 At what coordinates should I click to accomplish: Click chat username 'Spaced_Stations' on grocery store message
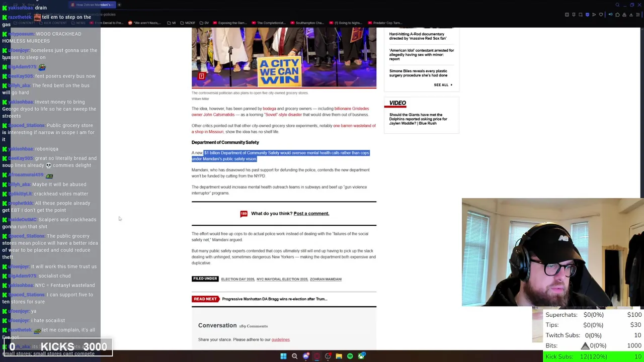[x=26, y=125]
